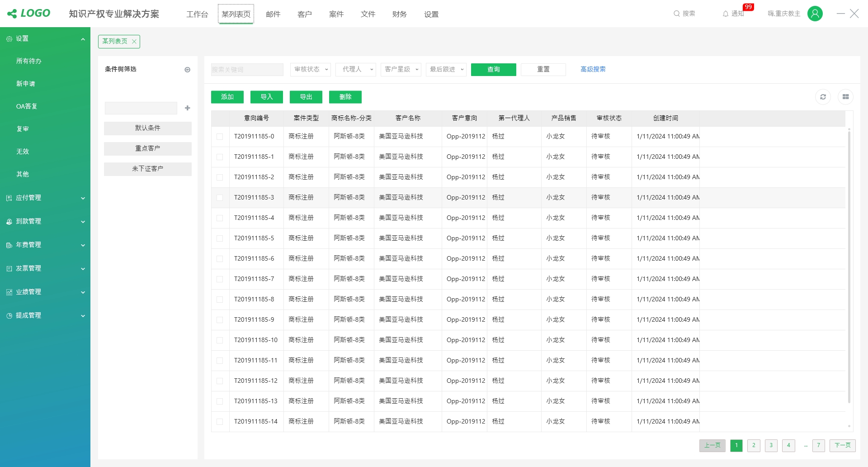The width and height of the screenshot is (868, 467).
Task: Open the 财务 top menu
Action: 400,14
